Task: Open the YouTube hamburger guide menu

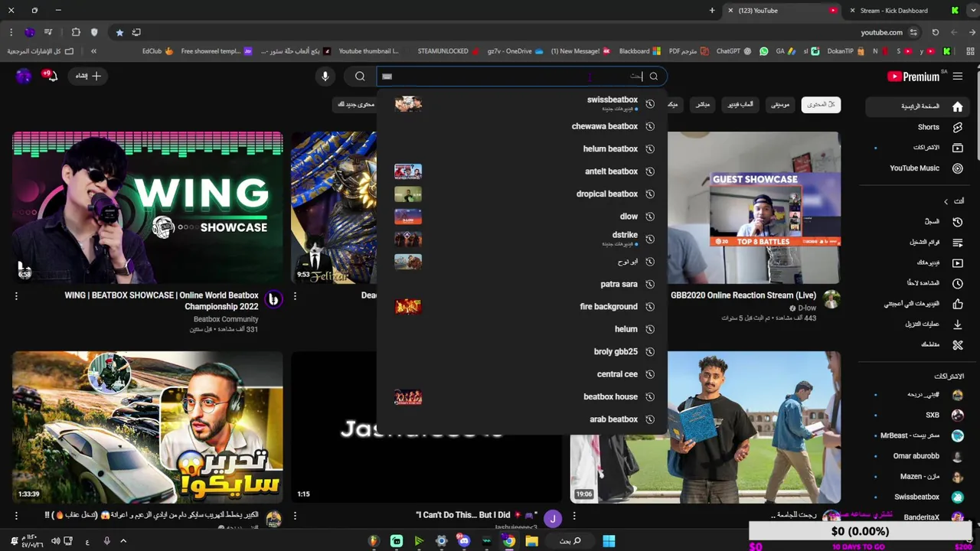Action: 958,77
